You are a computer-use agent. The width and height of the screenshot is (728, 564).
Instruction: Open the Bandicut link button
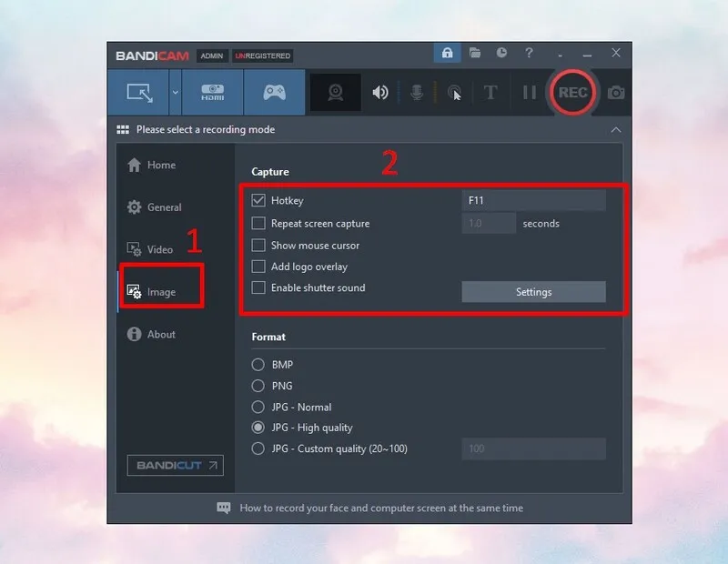[176, 466]
